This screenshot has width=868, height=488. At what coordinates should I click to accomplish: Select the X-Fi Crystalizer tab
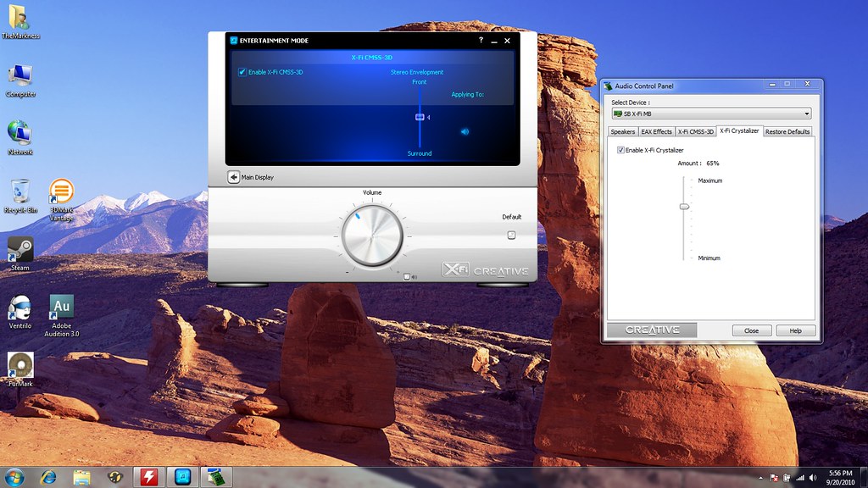click(x=739, y=131)
